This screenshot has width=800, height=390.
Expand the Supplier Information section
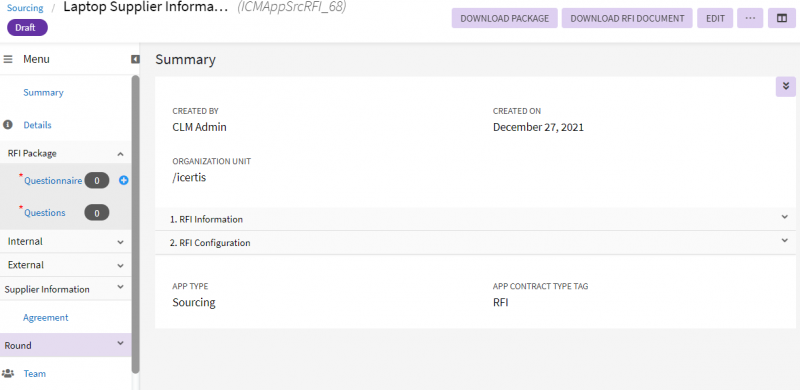pos(120,287)
